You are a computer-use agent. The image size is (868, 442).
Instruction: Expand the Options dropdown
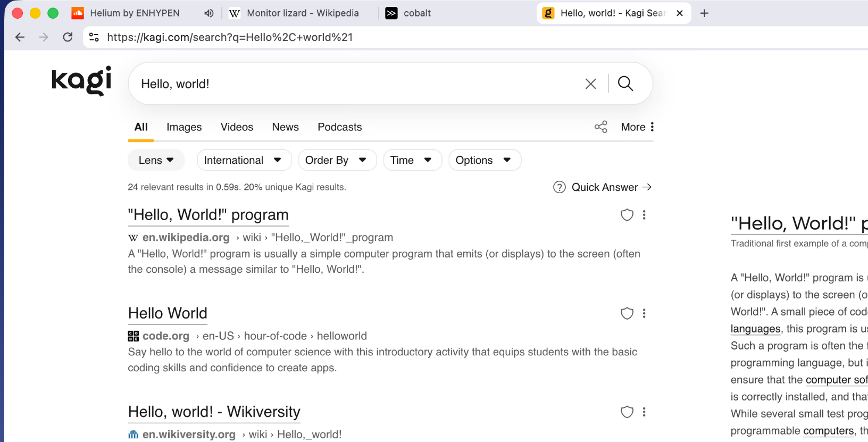click(485, 160)
